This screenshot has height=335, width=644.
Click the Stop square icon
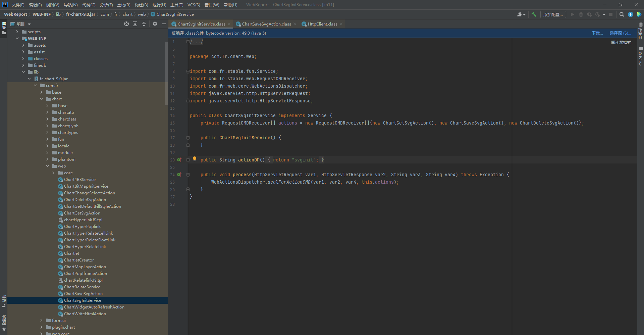click(x=611, y=14)
